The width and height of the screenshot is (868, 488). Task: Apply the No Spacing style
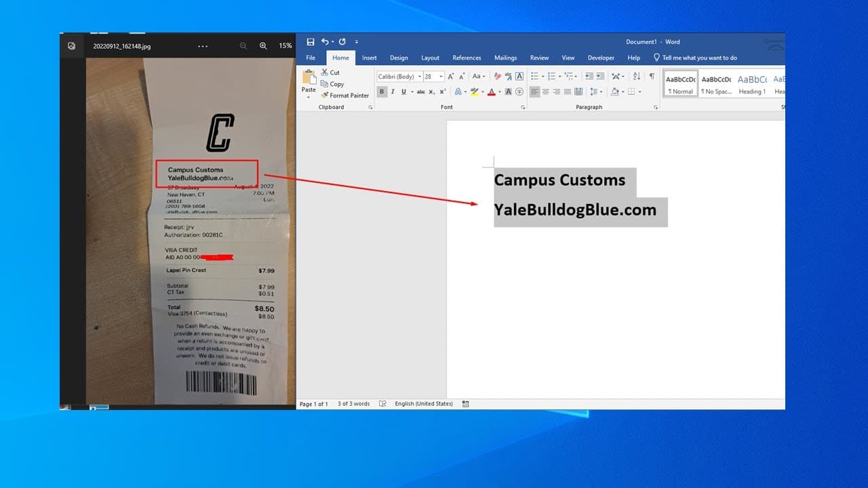coord(716,83)
